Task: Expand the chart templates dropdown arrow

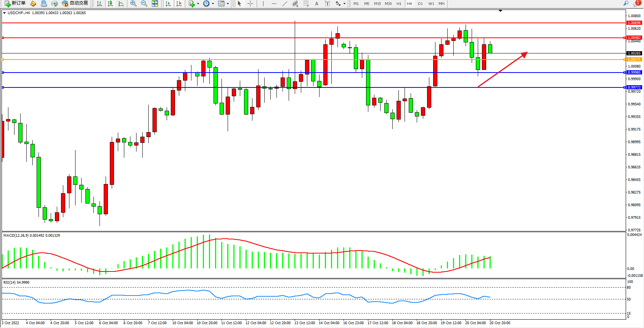Action: 228,3
